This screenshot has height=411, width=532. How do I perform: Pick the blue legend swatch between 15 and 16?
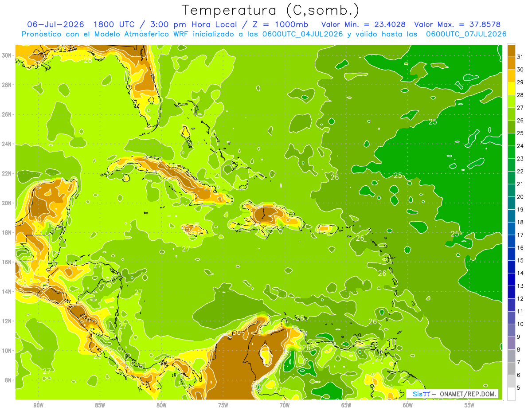pyautogui.click(x=511, y=254)
